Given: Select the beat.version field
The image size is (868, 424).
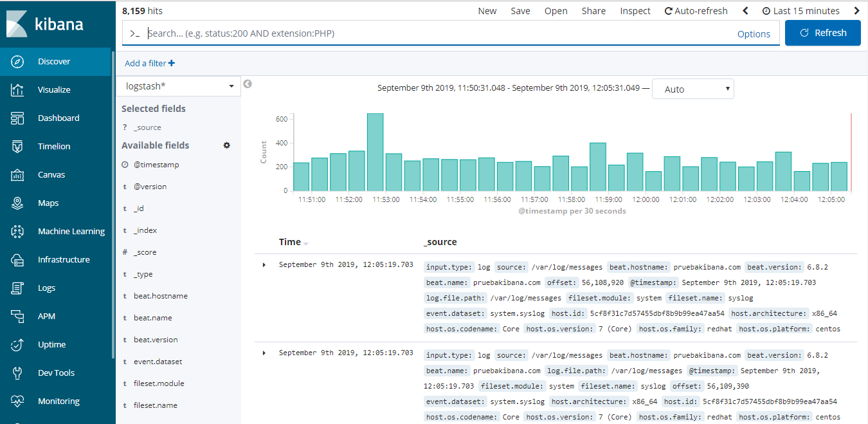Looking at the screenshot, I should pyautogui.click(x=156, y=340).
